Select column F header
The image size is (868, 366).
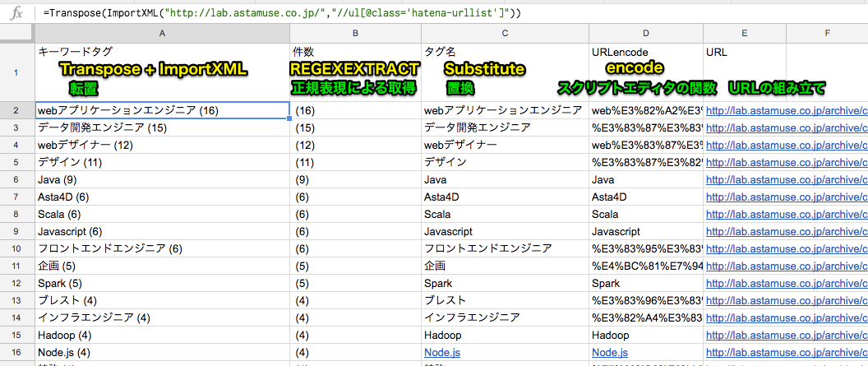point(827,33)
